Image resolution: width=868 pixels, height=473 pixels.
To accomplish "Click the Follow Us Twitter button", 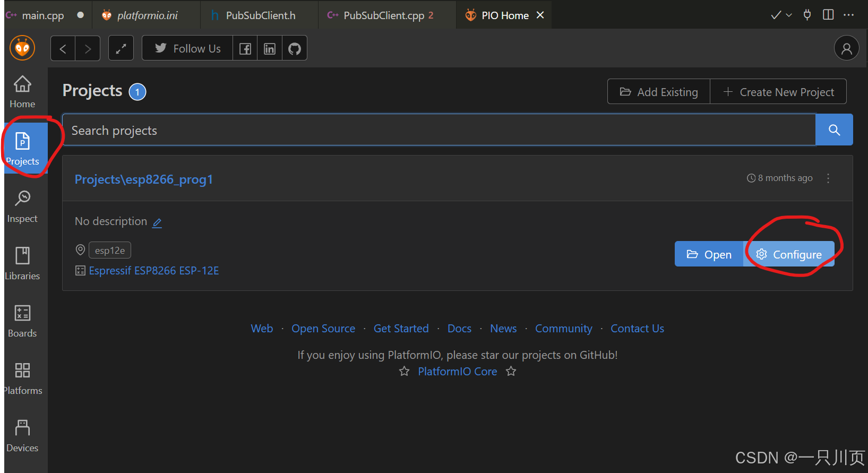I will (x=187, y=49).
